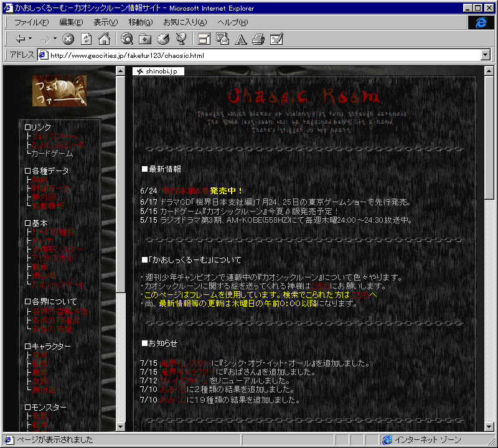Screen dimensions: 498x448
Task: Click カードゲーム in the sidebar
Action: pos(52,153)
